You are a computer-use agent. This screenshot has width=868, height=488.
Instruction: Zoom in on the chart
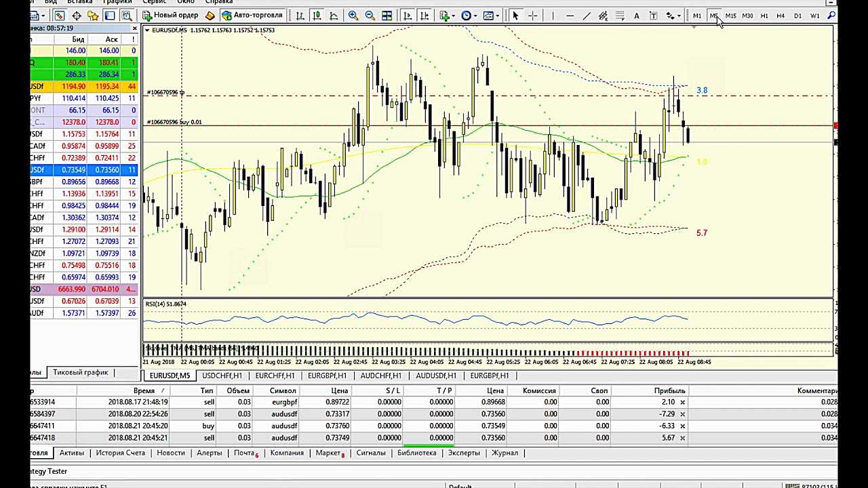click(x=353, y=16)
